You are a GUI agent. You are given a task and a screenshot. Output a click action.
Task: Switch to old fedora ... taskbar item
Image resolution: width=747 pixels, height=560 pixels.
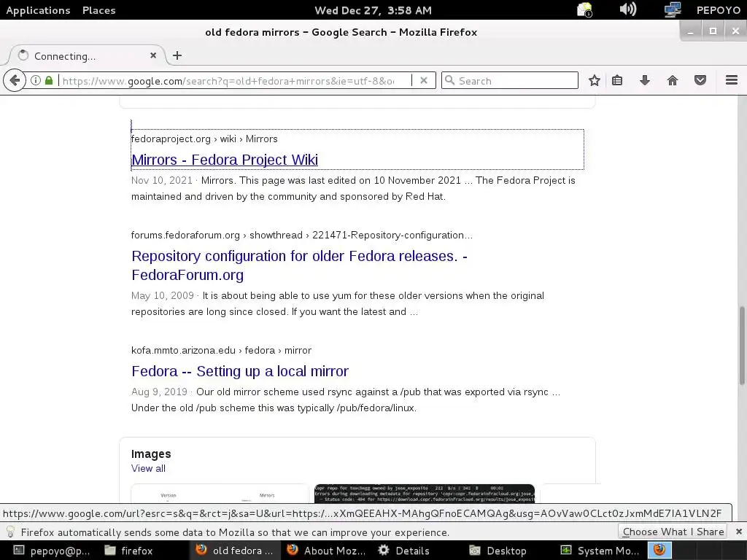pos(234,551)
